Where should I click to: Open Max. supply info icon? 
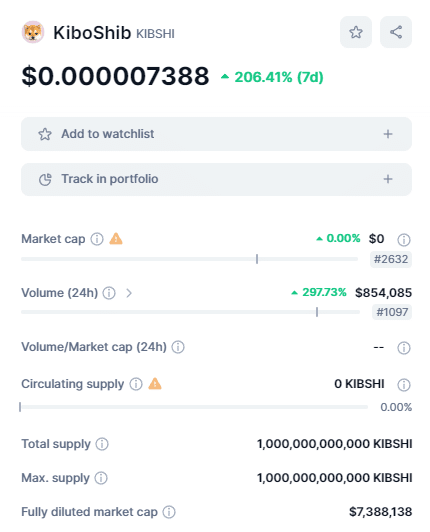(101, 478)
